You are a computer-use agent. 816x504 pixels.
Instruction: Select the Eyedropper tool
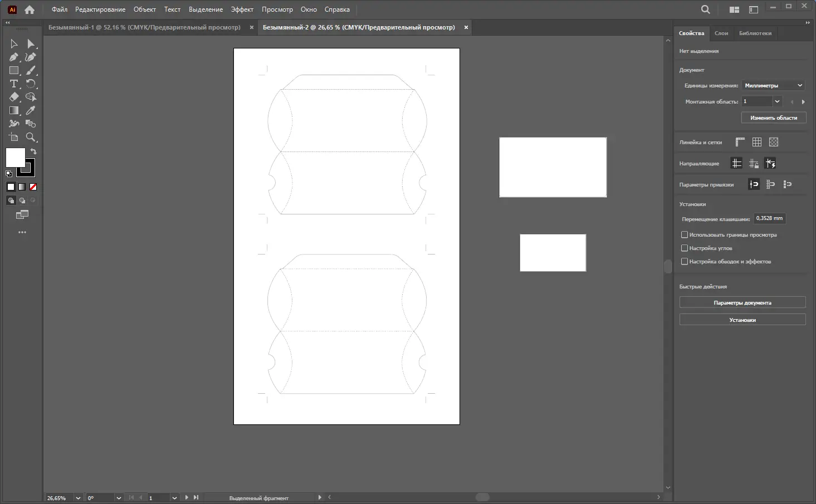tap(31, 111)
